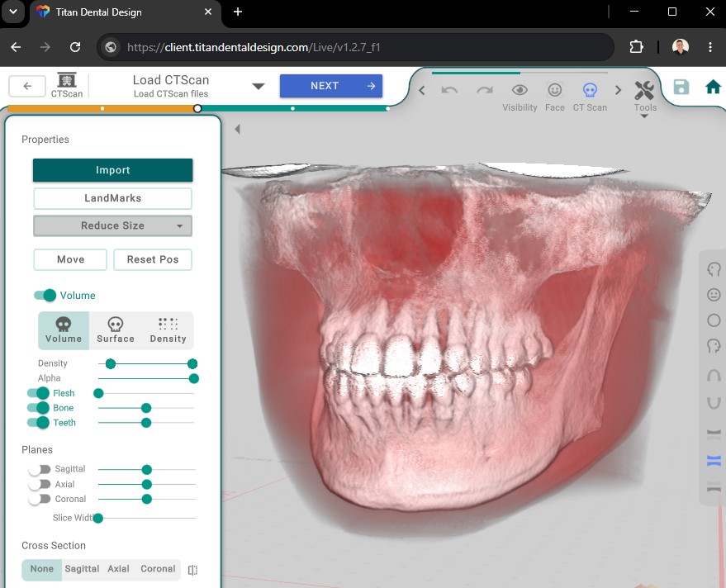The height and width of the screenshot is (588, 726).
Task: Click the Alpha slider handle
Action: pyautogui.click(x=194, y=379)
